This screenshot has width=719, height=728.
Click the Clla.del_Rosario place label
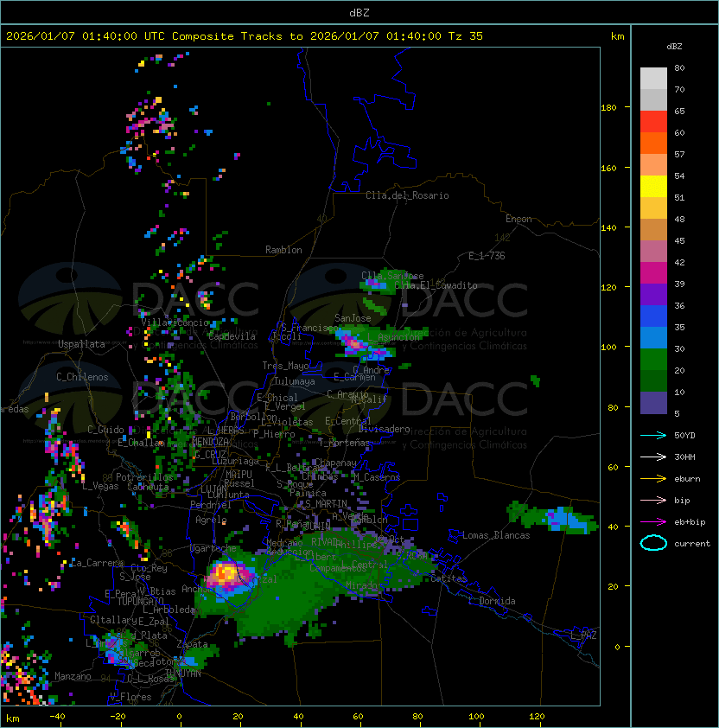pos(407,195)
